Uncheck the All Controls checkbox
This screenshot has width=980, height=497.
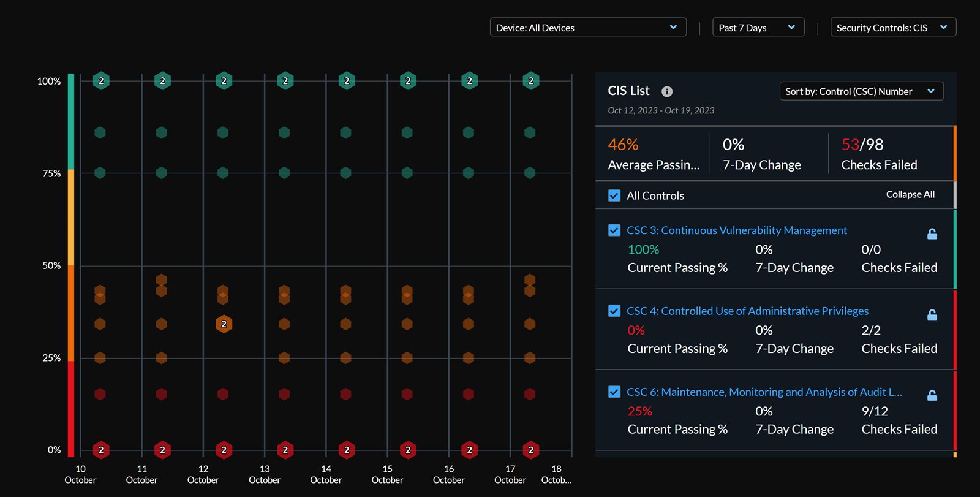pyautogui.click(x=614, y=195)
